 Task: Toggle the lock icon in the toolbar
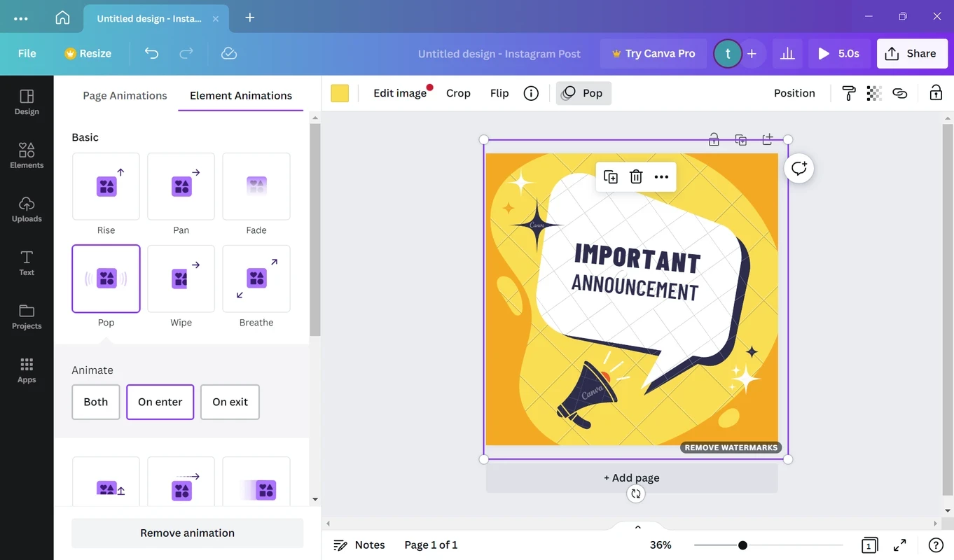click(936, 93)
